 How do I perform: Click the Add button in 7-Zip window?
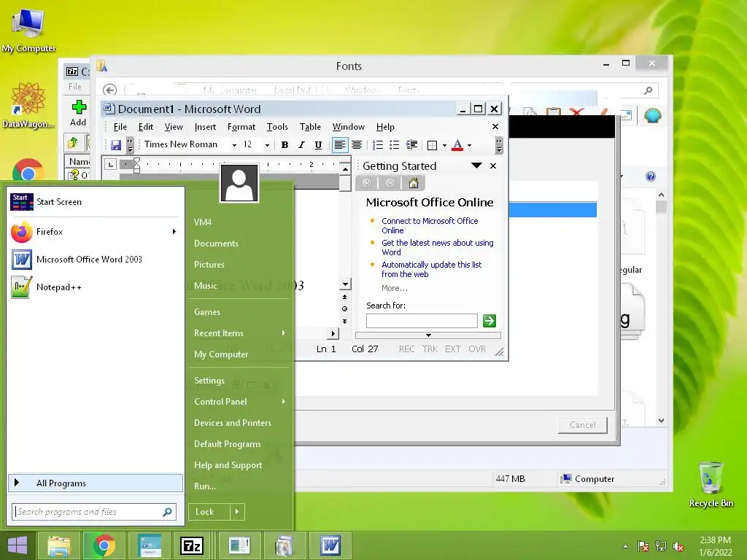point(78,113)
